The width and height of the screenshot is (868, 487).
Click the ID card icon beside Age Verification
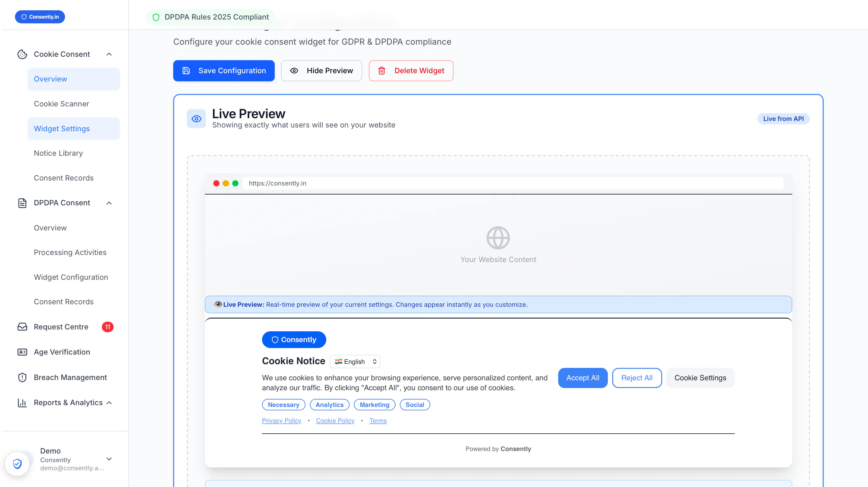coord(22,352)
